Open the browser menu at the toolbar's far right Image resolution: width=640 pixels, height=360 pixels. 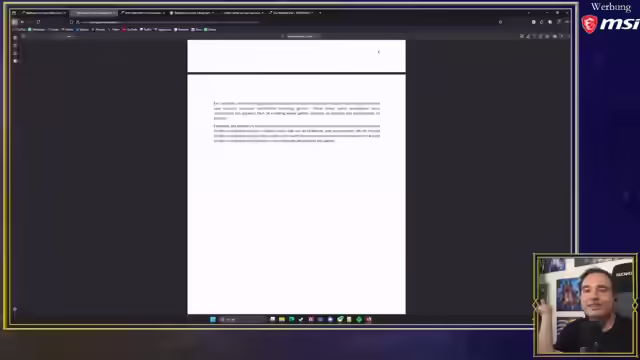click(x=567, y=22)
